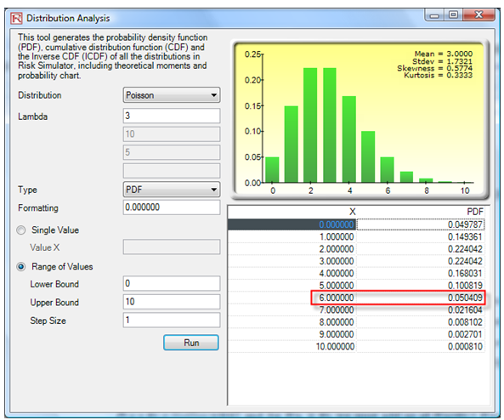Viewport: 504px width, 420px height.
Task: Click the Kurtosis = 0.3333 chart label
Action: click(438, 76)
